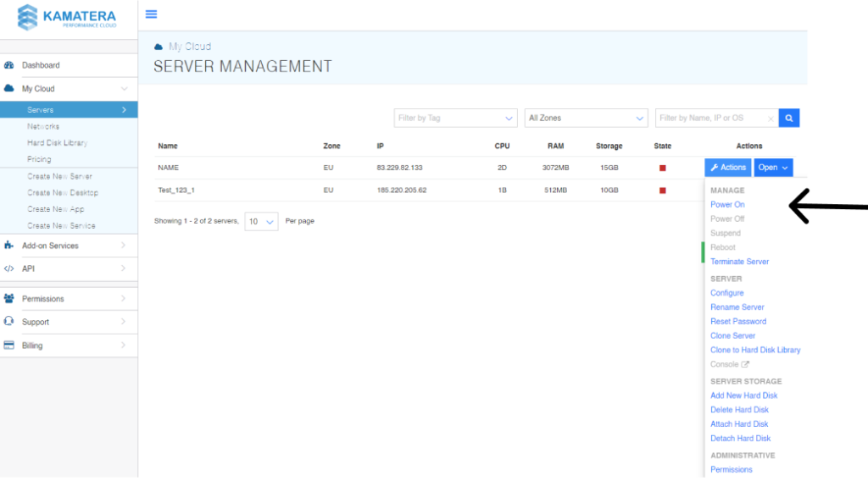
Task: Click the Dashboard gauge icon in sidebar
Action: 9,65
